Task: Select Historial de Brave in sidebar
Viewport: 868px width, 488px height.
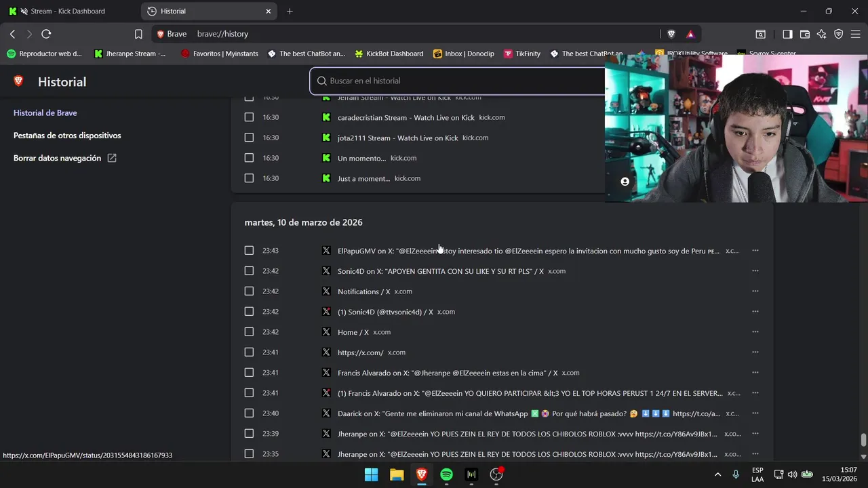Action: click(x=45, y=113)
